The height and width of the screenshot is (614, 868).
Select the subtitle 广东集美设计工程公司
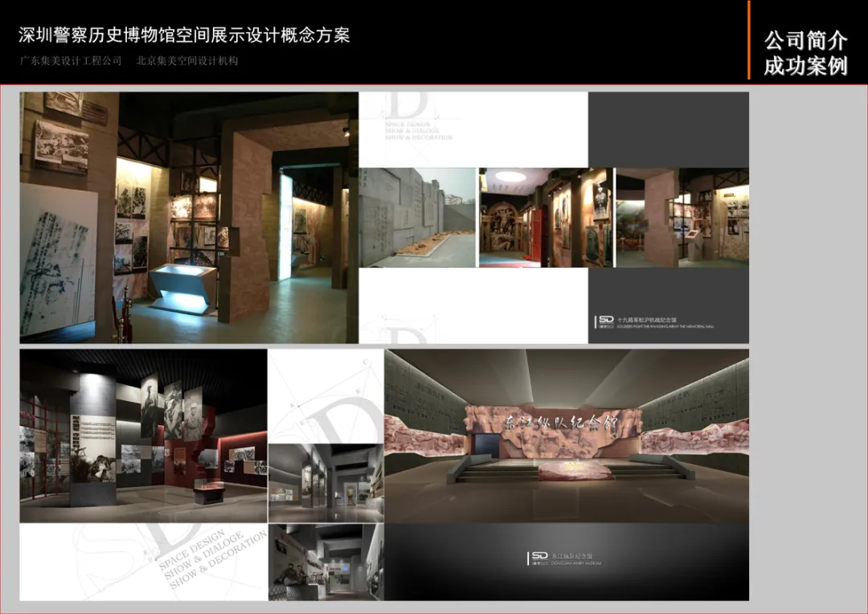pos(70,61)
